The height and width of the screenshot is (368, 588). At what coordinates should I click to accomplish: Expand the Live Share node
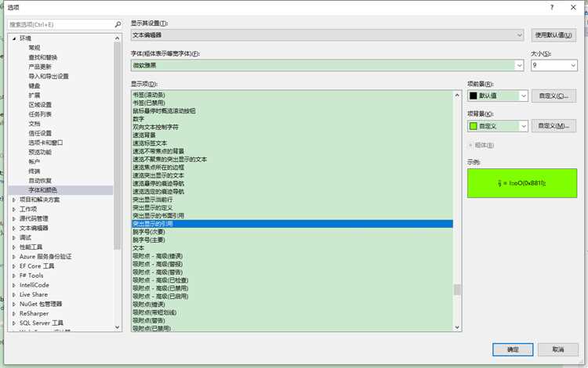tap(14, 294)
